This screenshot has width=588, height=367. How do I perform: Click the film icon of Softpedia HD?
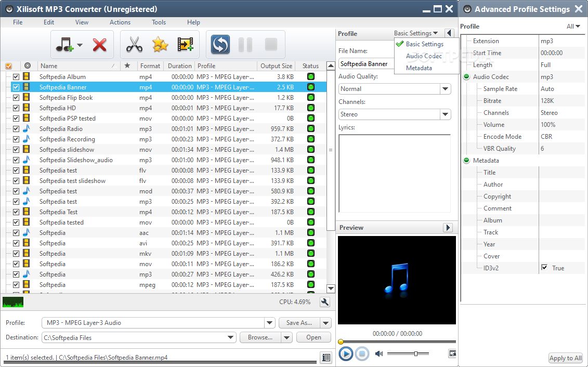coord(26,108)
